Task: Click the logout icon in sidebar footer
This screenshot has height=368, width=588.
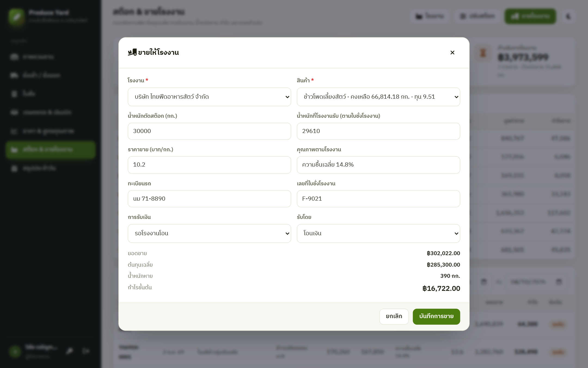Action: point(86,351)
